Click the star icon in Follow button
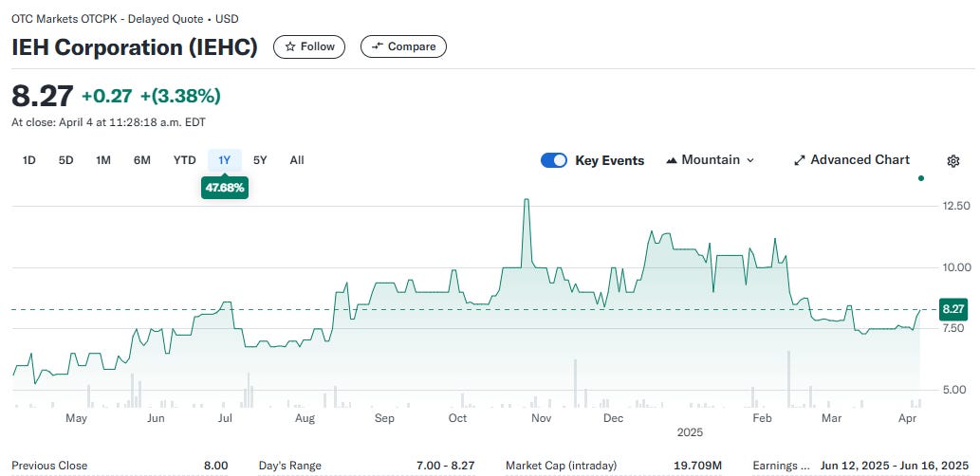The height and width of the screenshot is (476, 980). point(290,46)
